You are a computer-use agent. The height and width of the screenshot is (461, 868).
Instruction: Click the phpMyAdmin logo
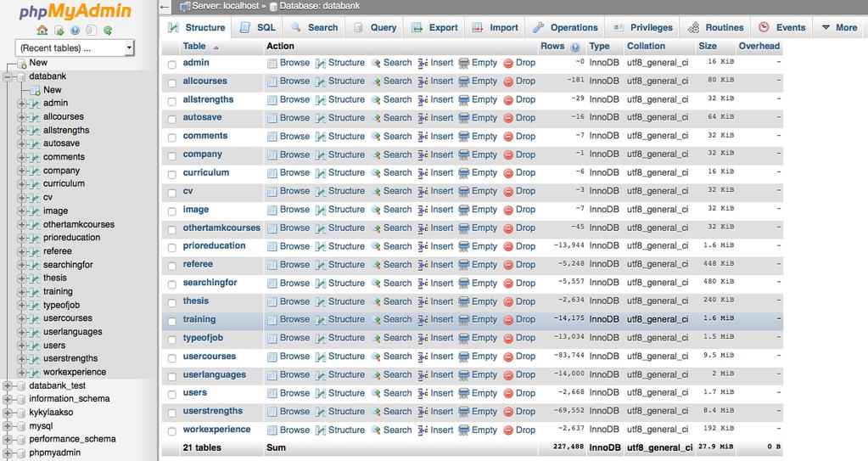(76, 12)
